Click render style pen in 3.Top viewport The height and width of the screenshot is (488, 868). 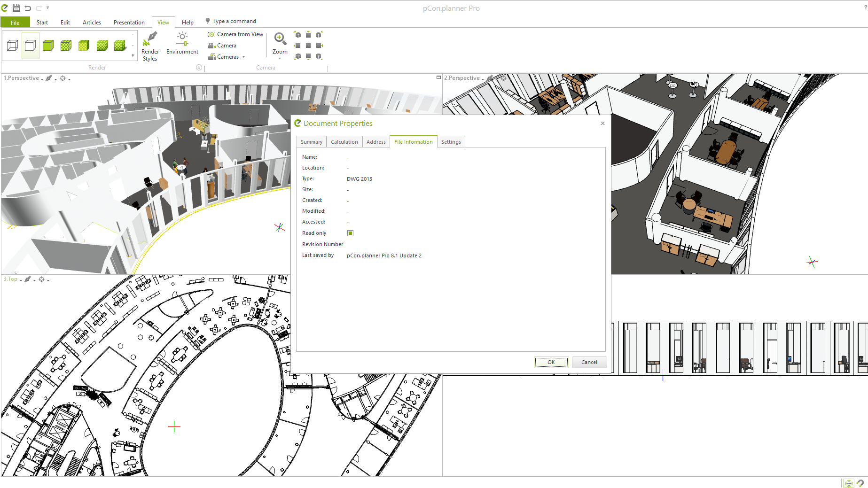[x=28, y=279]
